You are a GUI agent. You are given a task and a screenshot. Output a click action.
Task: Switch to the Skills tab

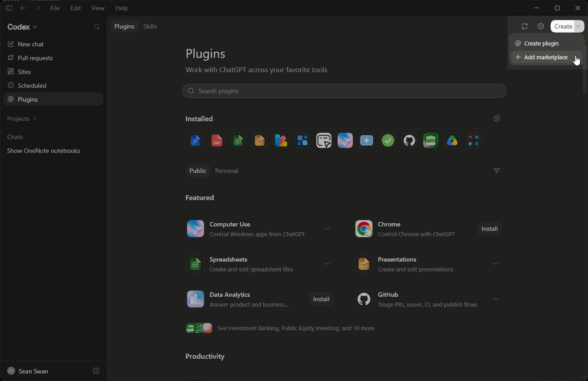pyautogui.click(x=150, y=26)
